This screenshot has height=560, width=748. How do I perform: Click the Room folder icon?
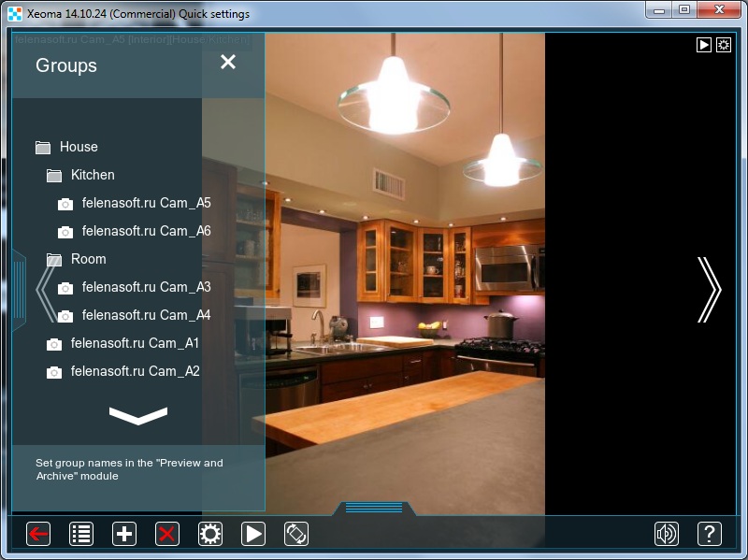point(54,260)
